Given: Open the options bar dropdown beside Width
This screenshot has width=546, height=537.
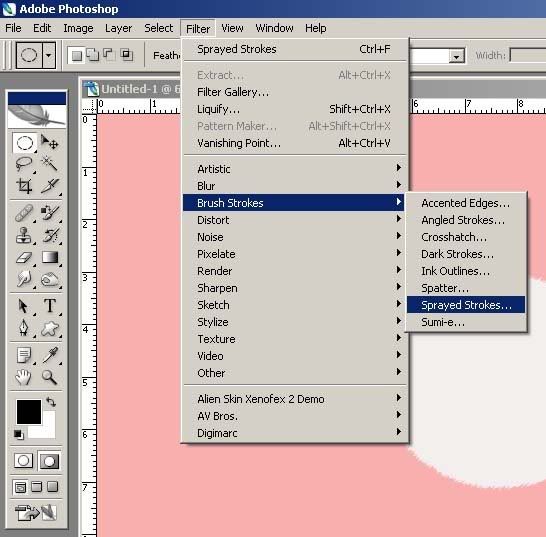Looking at the screenshot, I should click(x=456, y=56).
